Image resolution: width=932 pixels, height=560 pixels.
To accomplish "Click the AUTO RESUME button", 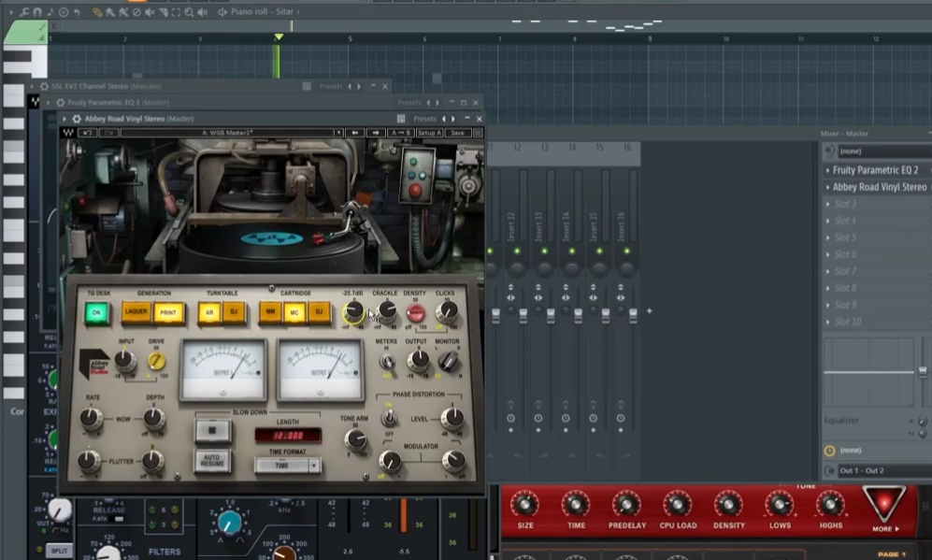I will click(212, 461).
